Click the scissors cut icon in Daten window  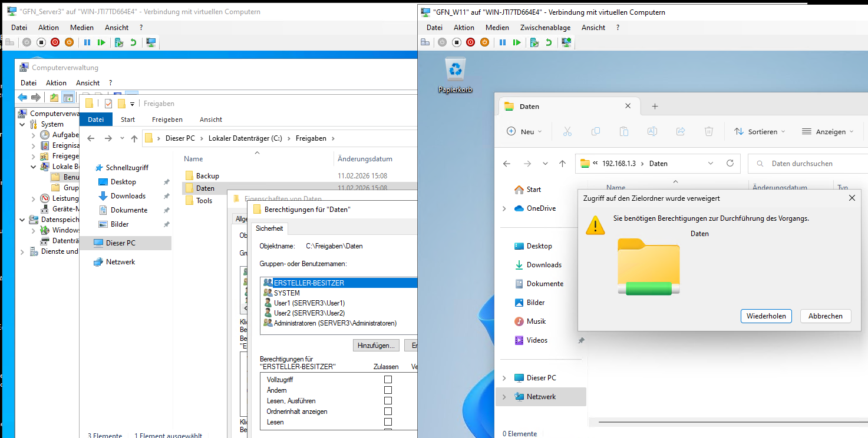[x=567, y=131]
